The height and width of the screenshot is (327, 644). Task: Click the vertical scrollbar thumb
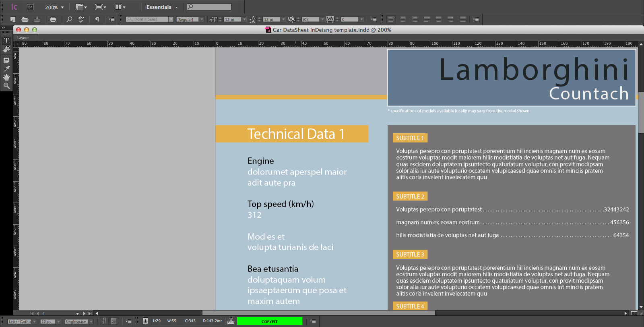[x=641, y=112]
